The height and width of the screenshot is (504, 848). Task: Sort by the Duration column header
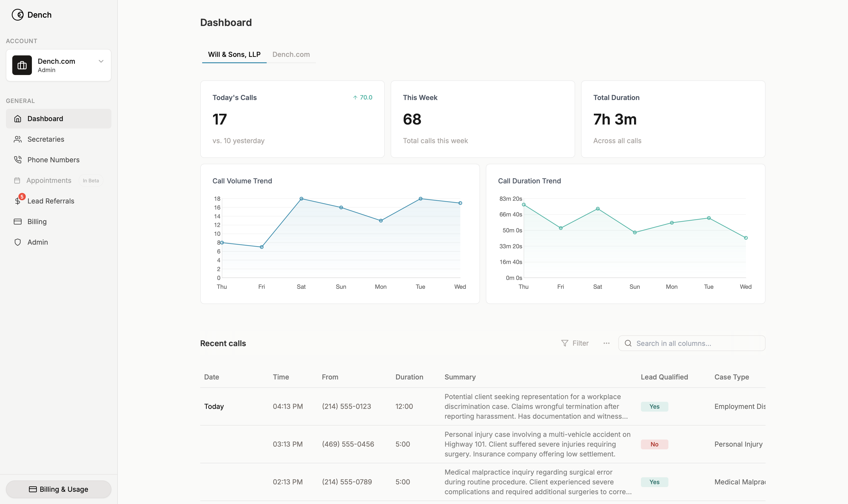(x=409, y=377)
